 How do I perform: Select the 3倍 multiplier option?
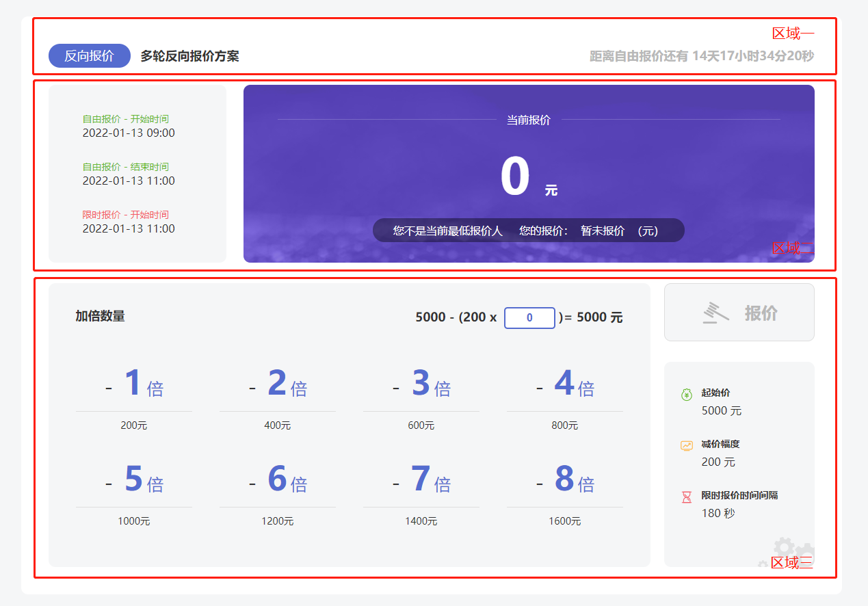[x=421, y=384]
